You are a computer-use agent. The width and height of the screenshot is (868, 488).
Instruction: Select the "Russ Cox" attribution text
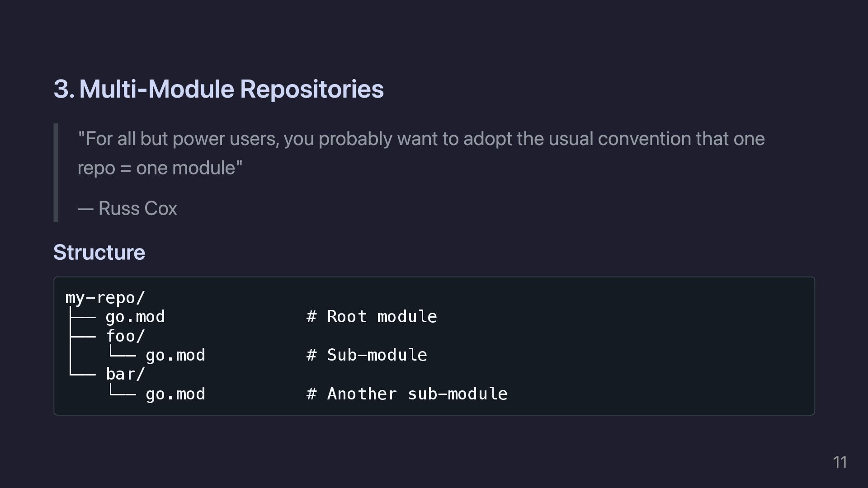(137, 209)
